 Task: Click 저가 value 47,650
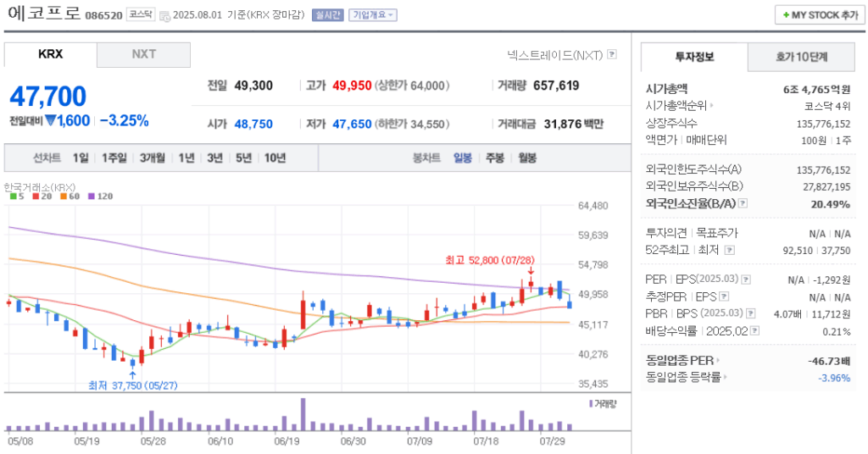(352, 125)
